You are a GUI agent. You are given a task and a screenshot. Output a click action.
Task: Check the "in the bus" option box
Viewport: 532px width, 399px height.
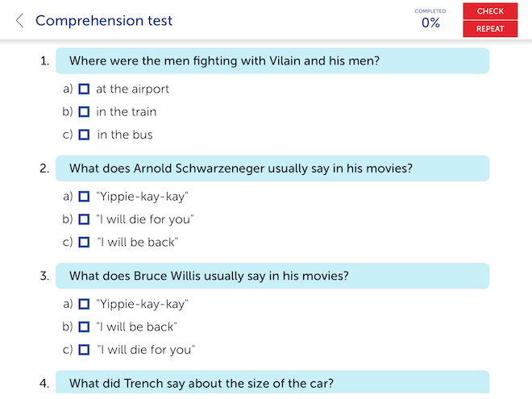coord(84,135)
